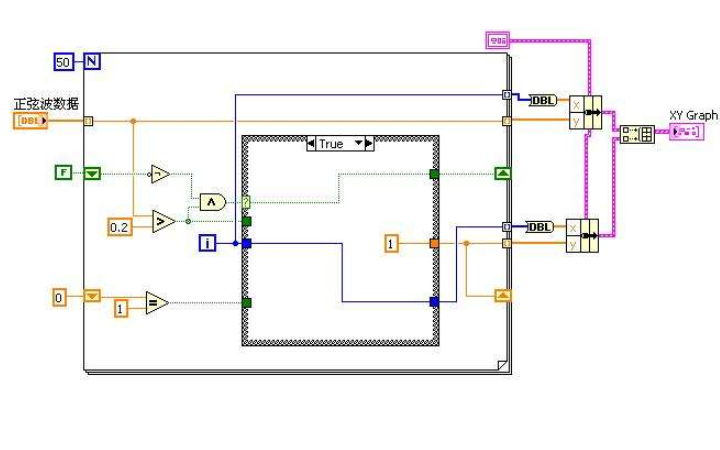
Task: Select the lower Bundle x-y node
Action: point(584,234)
